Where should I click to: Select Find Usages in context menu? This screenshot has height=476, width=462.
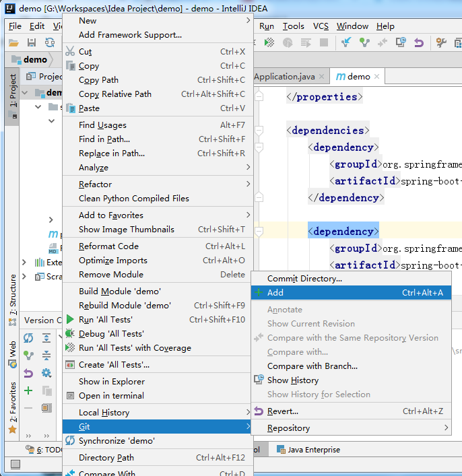point(158,125)
